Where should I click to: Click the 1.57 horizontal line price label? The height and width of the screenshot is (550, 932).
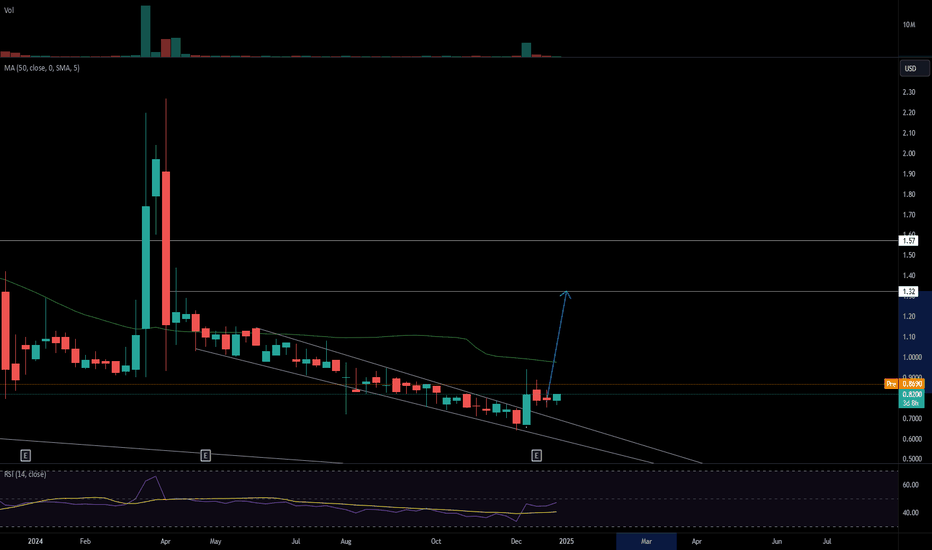click(x=909, y=241)
